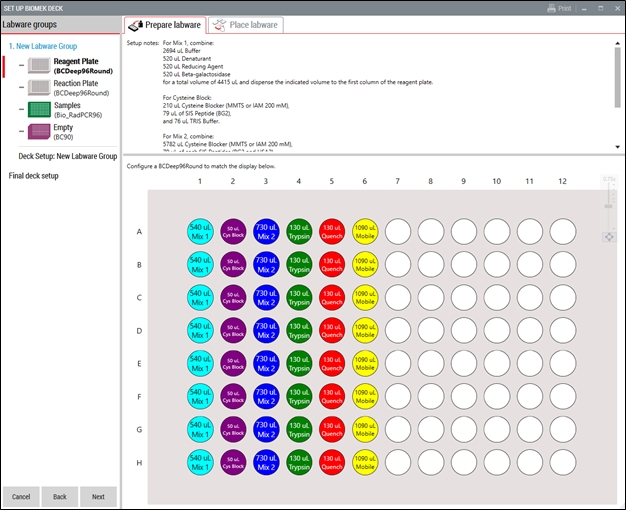This screenshot has height=510, width=626.
Task: Click red Quench well in row E
Action: tap(332, 364)
